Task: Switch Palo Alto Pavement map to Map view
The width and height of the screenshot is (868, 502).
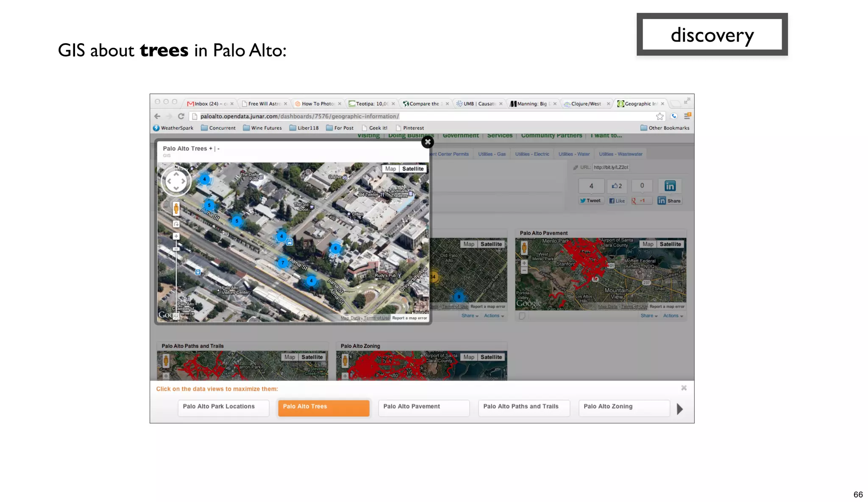Action: tap(648, 244)
